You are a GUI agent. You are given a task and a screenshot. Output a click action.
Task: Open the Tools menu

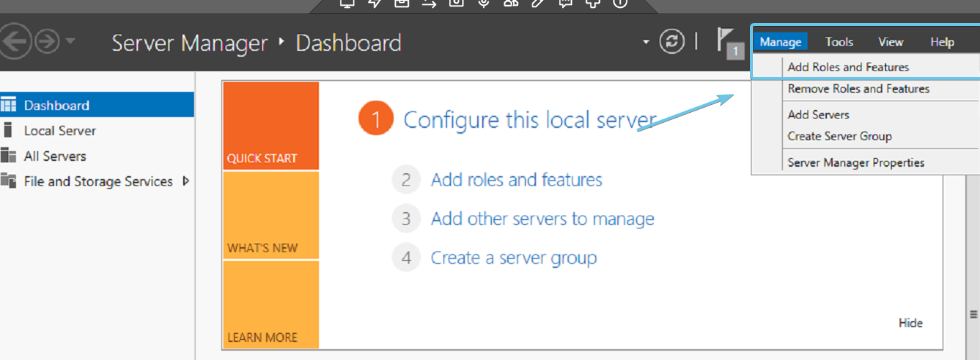[x=838, y=42]
